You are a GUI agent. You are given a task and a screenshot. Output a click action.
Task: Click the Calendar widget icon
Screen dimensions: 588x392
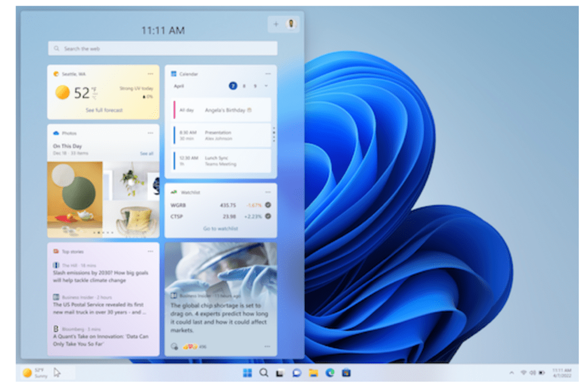tap(174, 74)
